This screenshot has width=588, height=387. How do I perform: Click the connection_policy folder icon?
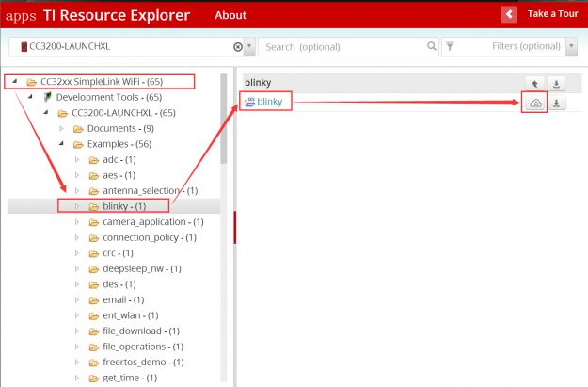pyautogui.click(x=94, y=238)
